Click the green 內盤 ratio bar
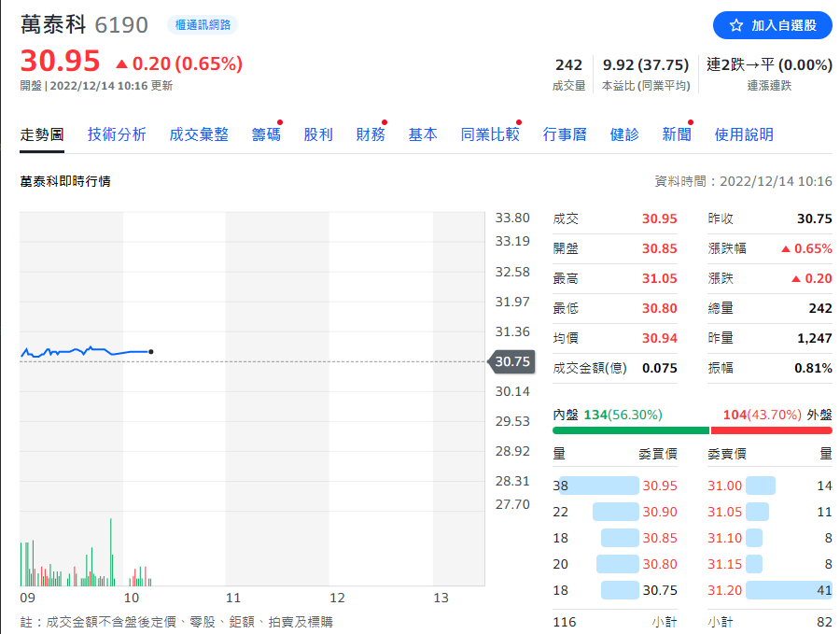 click(x=630, y=430)
